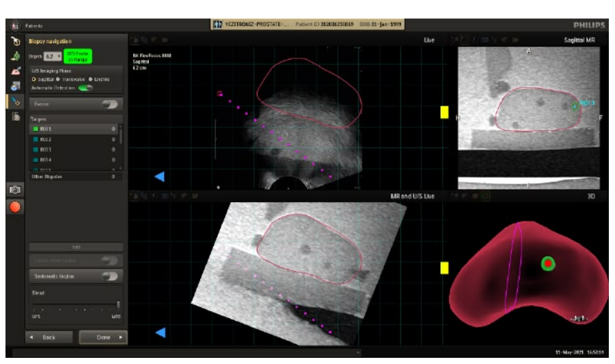Viewport: 615px width, 364px height.
Task: Select the Sagittal imaging plane radio button
Action: click(34, 80)
